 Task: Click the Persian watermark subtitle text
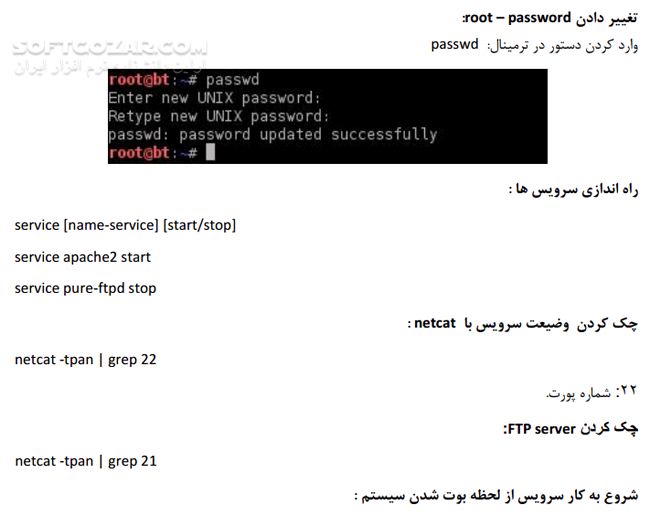click(x=110, y=68)
